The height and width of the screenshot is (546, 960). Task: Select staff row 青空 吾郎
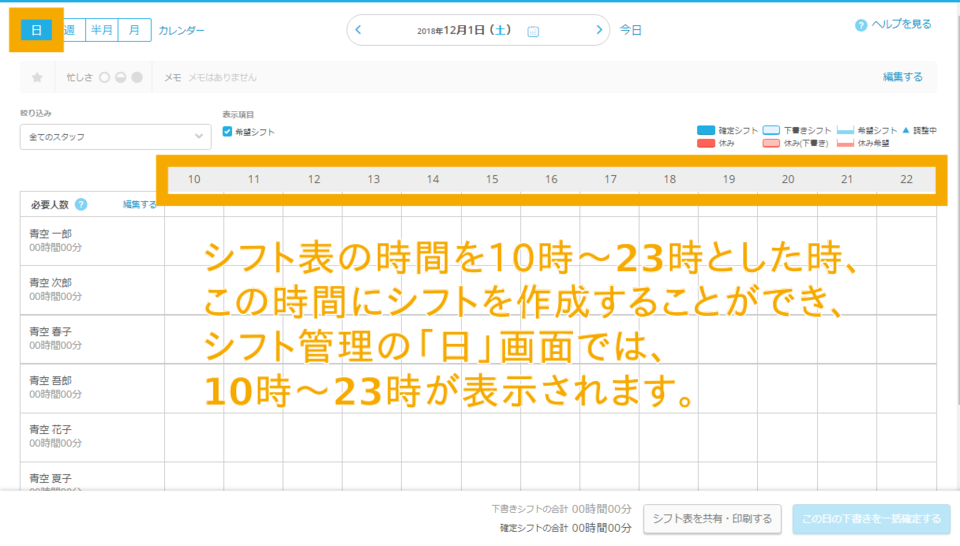(x=92, y=388)
